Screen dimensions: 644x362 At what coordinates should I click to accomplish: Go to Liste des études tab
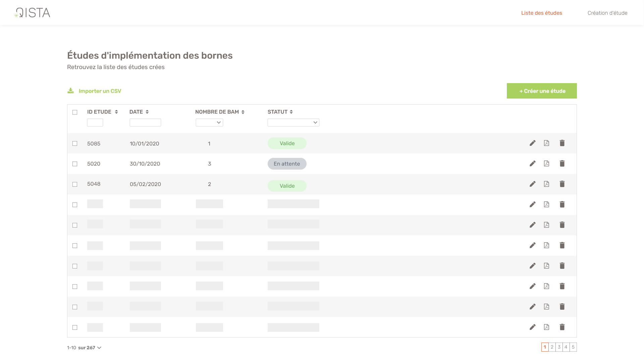(541, 13)
